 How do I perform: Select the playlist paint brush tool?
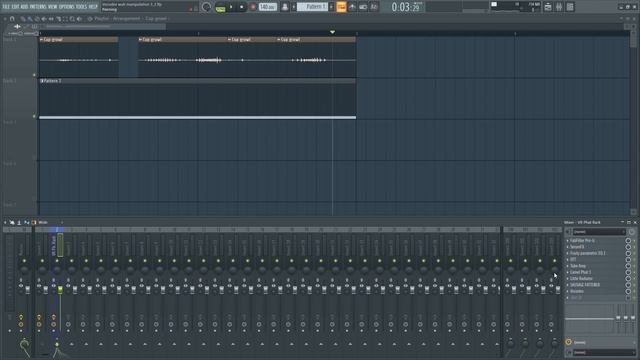[x=30, y=19]
